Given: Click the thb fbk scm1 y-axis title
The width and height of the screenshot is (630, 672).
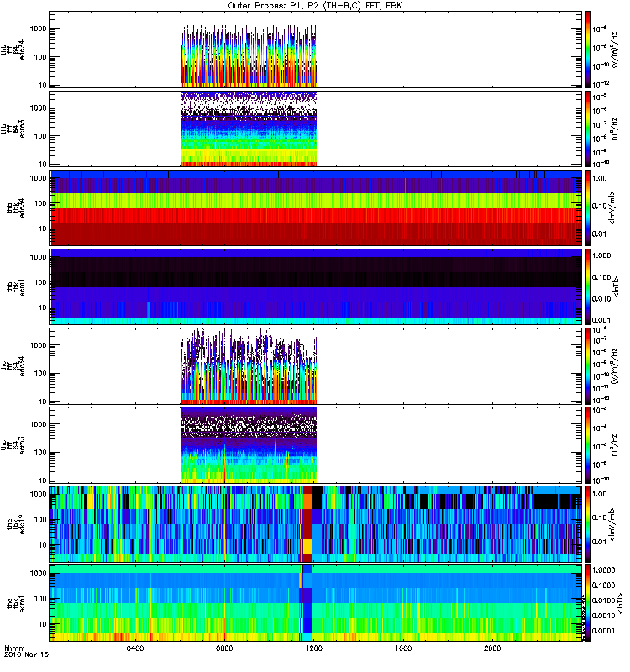Looking at the screenshot, I should pyautogui.click(x=16, y=286).
